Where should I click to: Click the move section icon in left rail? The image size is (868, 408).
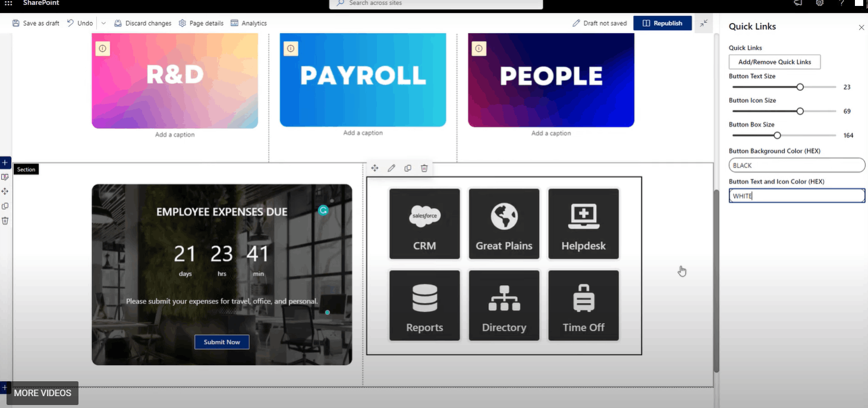(5, 191)
